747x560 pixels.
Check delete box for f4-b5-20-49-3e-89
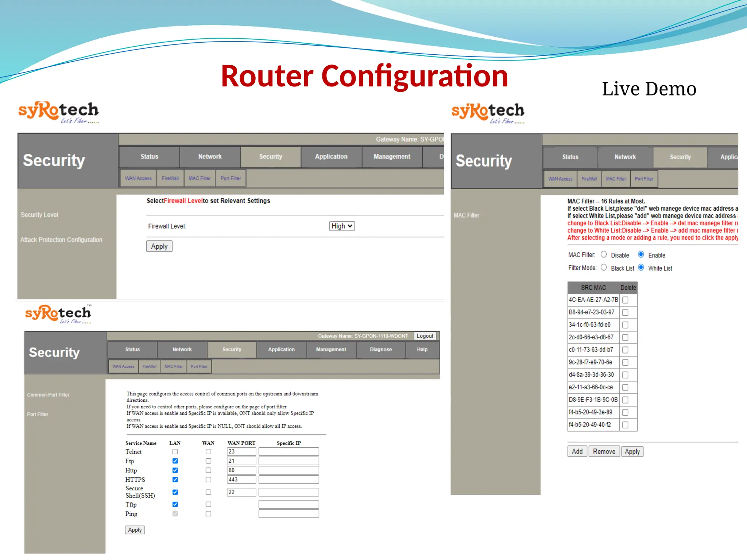click(625, 412)
